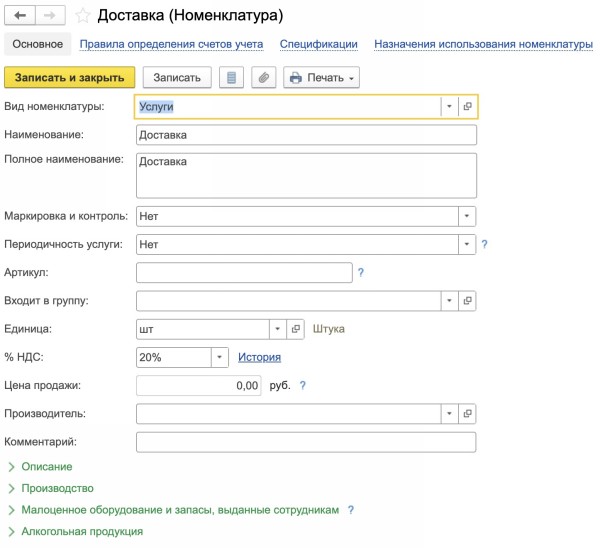Click the paperclip attached files icon
600x548 pixels.
(x=264, y=77)
